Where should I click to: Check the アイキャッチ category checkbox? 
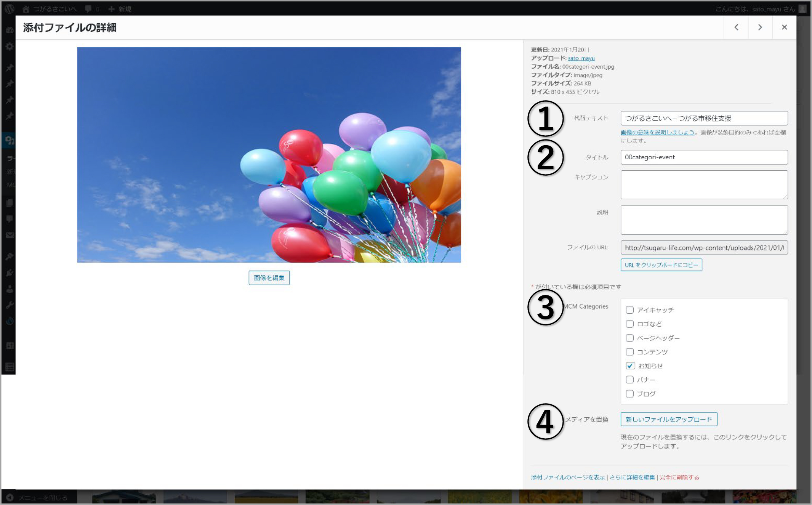click(629, 310)
